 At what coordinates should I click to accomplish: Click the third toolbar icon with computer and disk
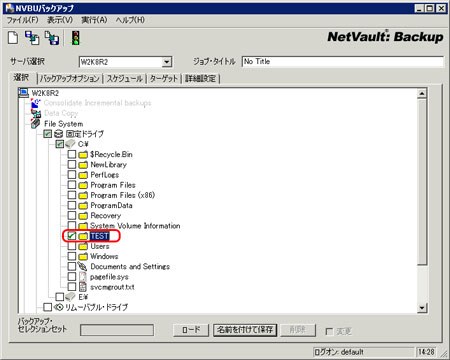point(52,38)
